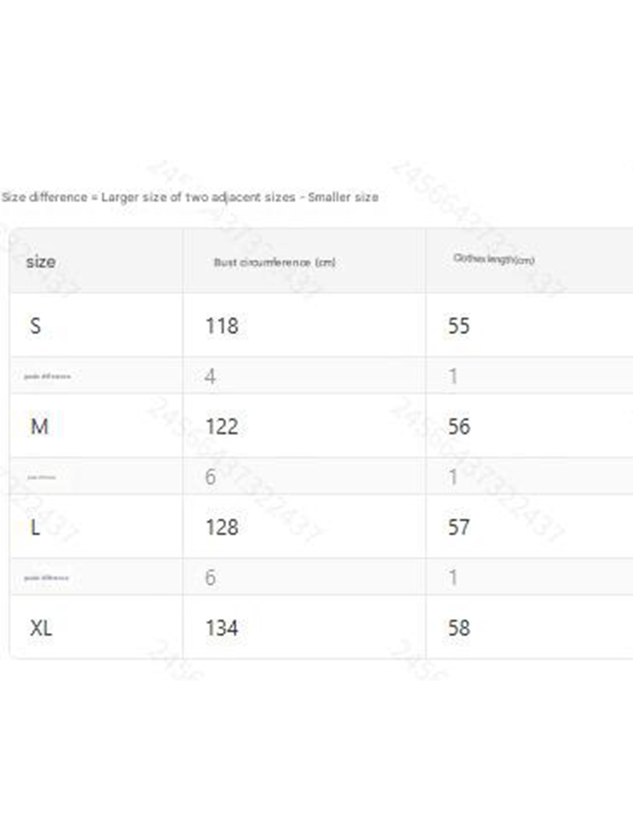
Task: Select the Bust circumference (cm) header
Action: tap(274, 262)
